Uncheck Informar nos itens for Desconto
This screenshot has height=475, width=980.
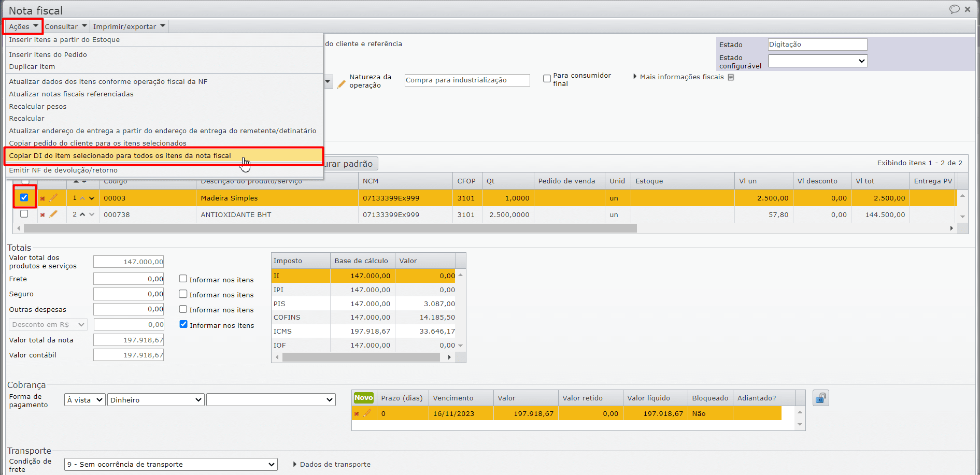183,324
